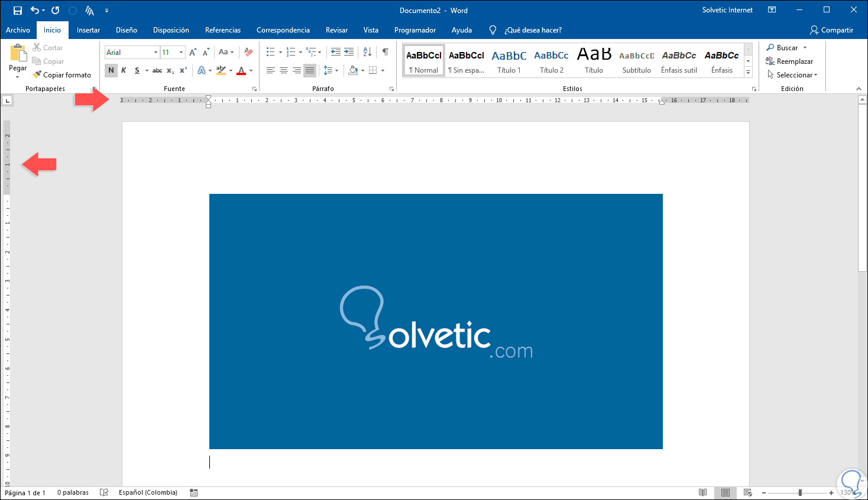The image size is (868, 500).
Task: Toggle bold (N) formatting
Action: pos(111,70)
